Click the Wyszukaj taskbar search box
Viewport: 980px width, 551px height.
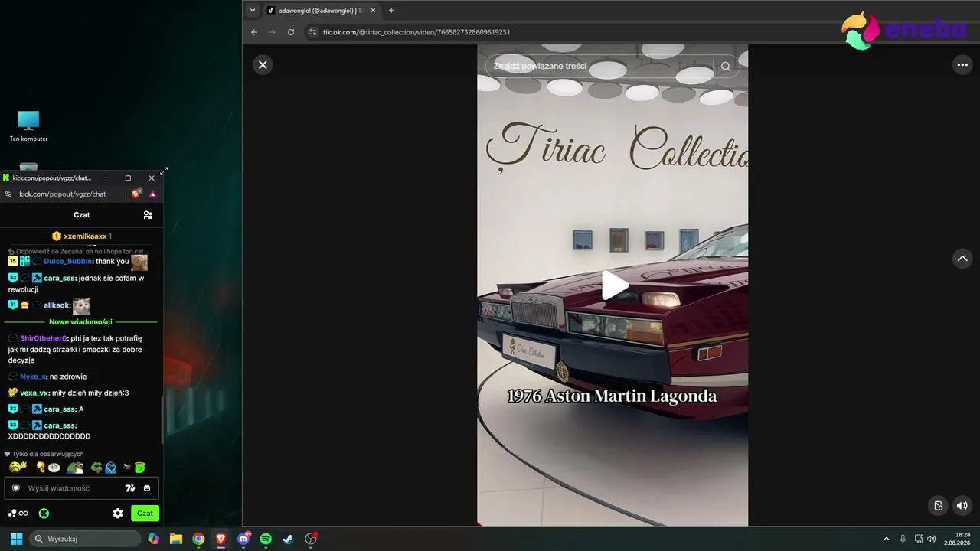click(85, 539)
